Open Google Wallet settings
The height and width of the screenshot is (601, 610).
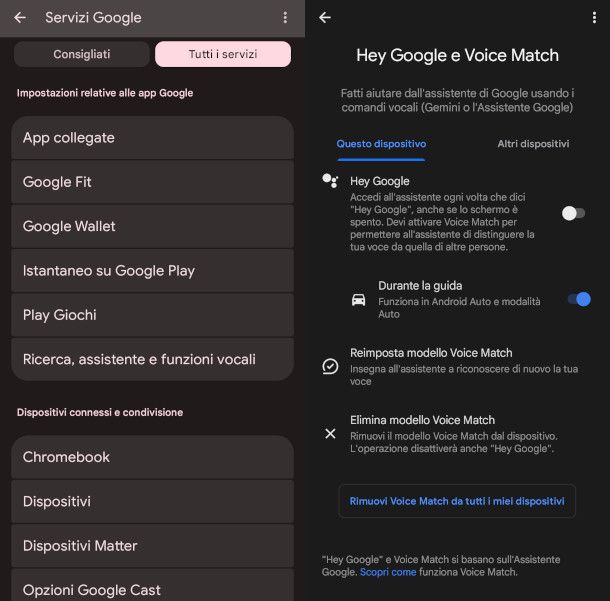coord(152,226)
